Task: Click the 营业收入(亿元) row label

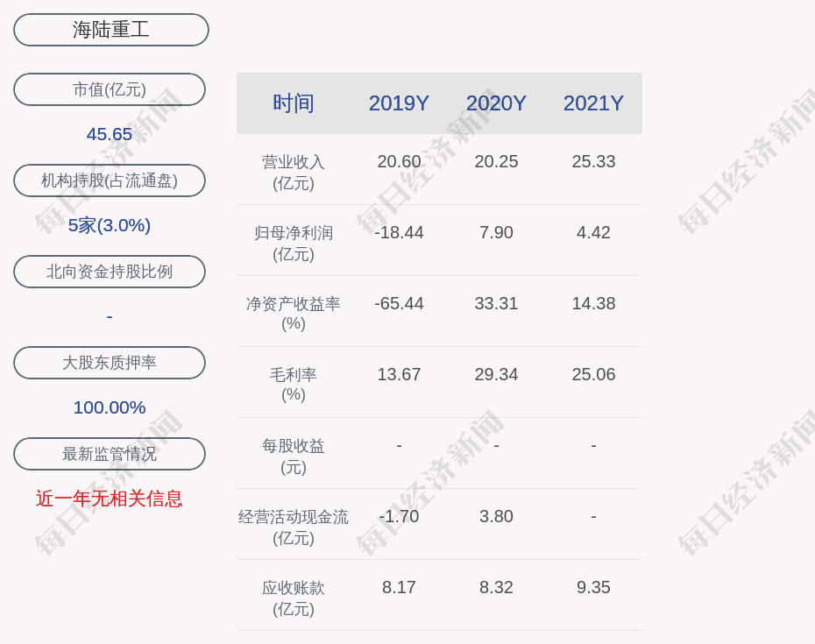Action: coord(294,173)
